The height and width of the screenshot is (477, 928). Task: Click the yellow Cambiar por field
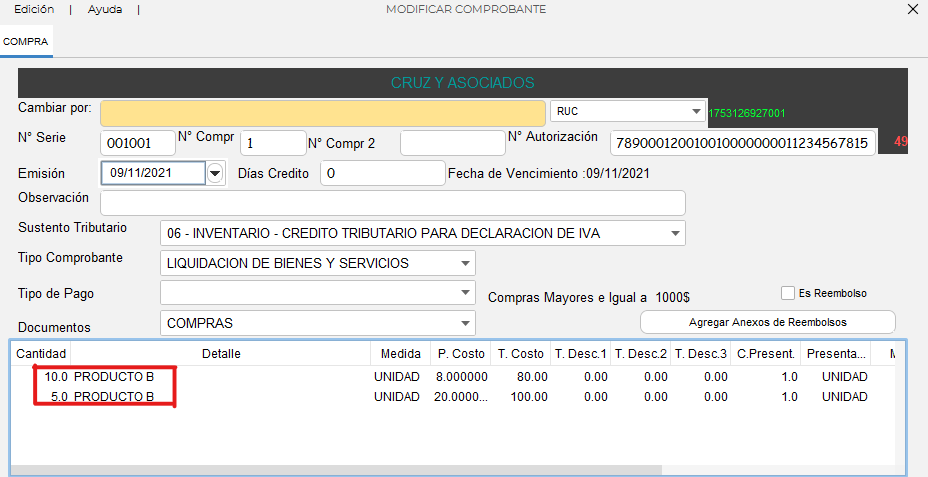(323, 112)
